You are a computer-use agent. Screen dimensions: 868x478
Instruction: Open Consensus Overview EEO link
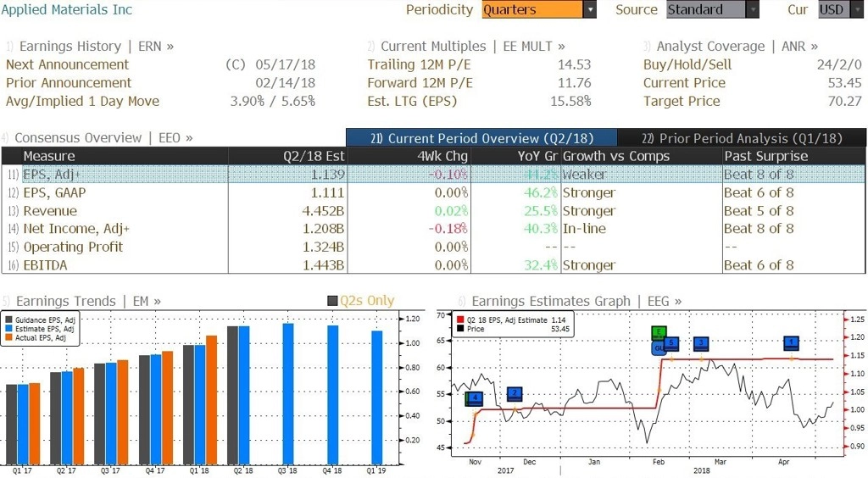pyautogui.click(x=103, y=138)
